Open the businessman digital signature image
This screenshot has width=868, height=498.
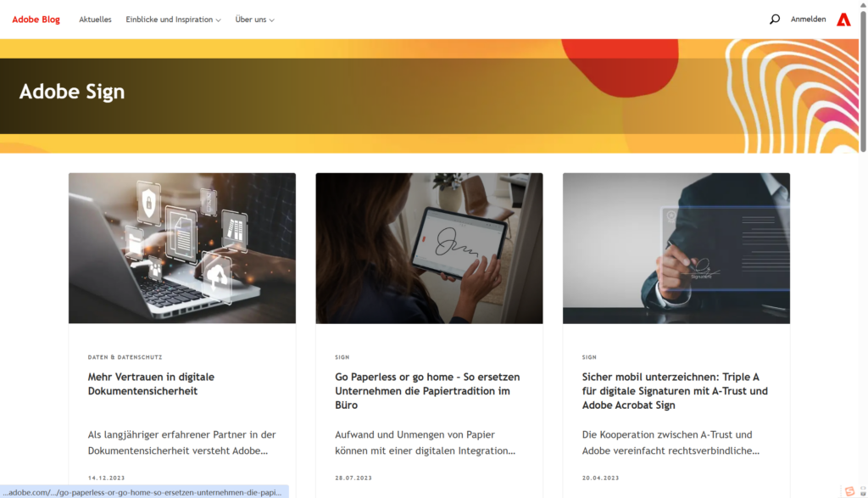(x=676, y=249)
